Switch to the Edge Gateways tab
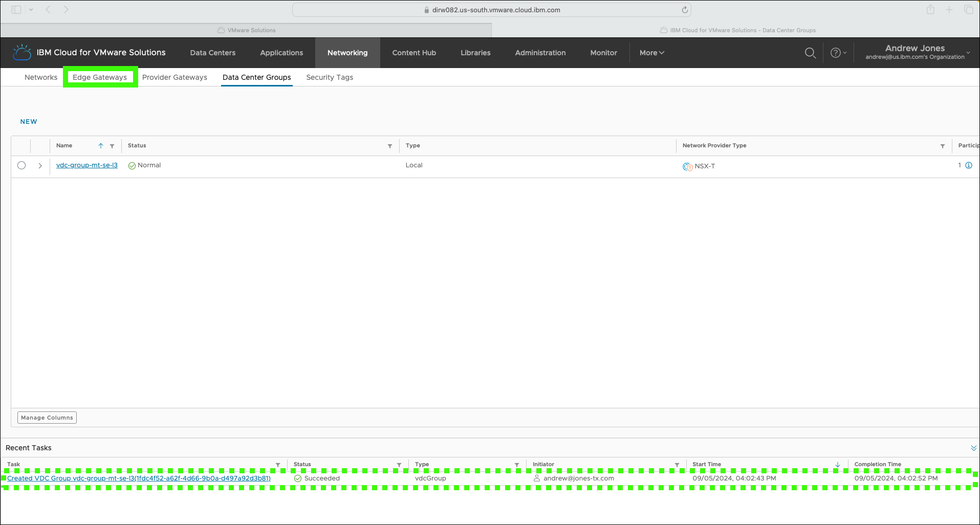Image resolution: width=980 pixels, height=525 pixels. coord(100,77)
